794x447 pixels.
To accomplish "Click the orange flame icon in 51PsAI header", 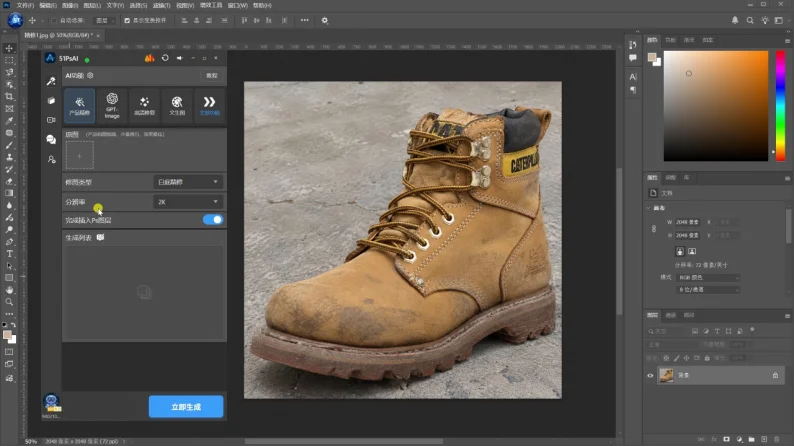I will click(149, 58).
